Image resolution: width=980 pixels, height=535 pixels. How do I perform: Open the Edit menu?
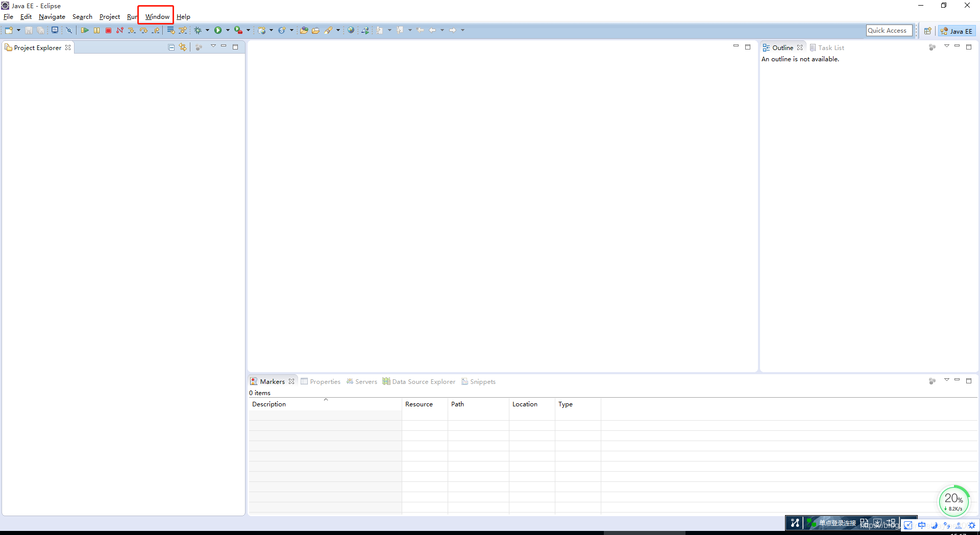click(26, 17)
